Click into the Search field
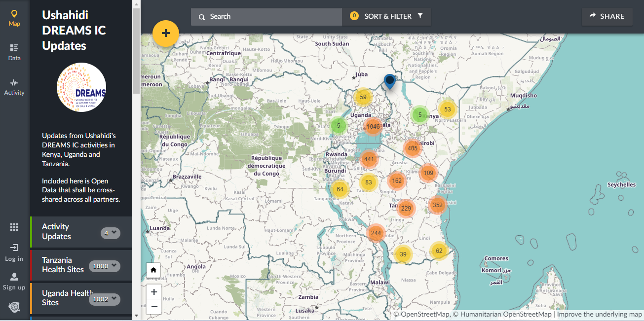The width and height of the screenshot is (644, 321). pos(266,16)
